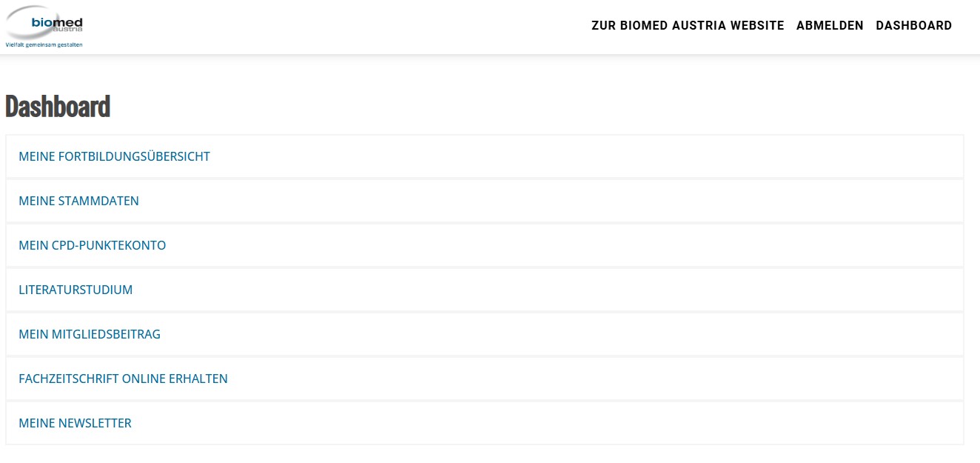Click the large Dashboard page heading
Image resolution: width=980 pixels, height=463 pixels.
point(58,107)
